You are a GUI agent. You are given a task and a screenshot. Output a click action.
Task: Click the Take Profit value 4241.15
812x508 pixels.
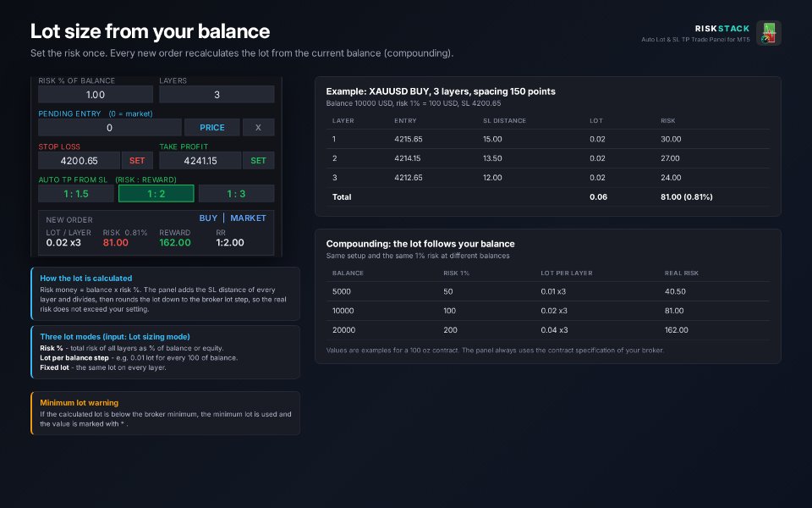[200, 161]
